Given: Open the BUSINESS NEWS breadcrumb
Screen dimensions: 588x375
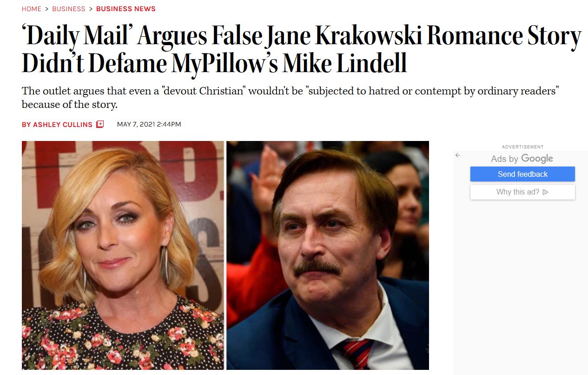Looking at the screenshot, I should point(126,9).
